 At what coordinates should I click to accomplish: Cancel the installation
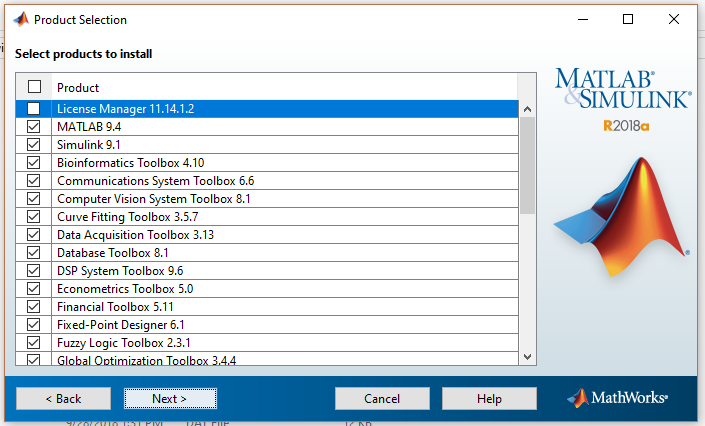pyautogui.click(x=382, y=399)
